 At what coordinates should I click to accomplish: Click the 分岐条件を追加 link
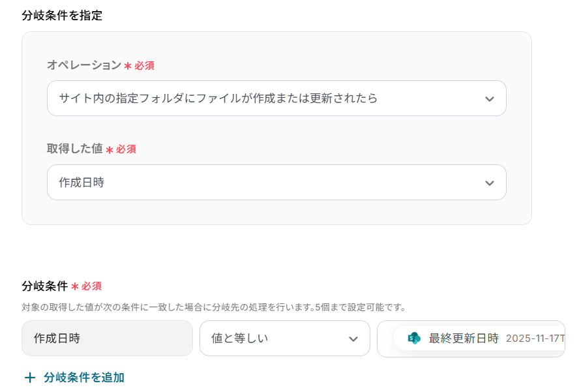(83, 378)
